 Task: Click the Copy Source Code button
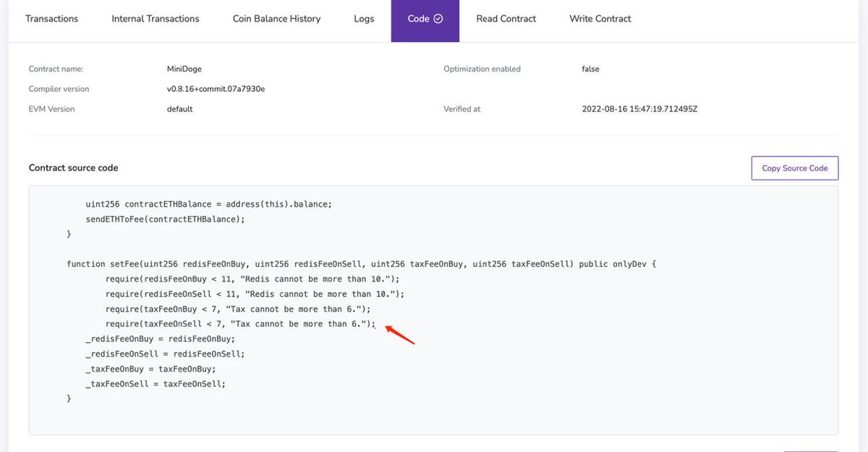[x=794, y=168]
